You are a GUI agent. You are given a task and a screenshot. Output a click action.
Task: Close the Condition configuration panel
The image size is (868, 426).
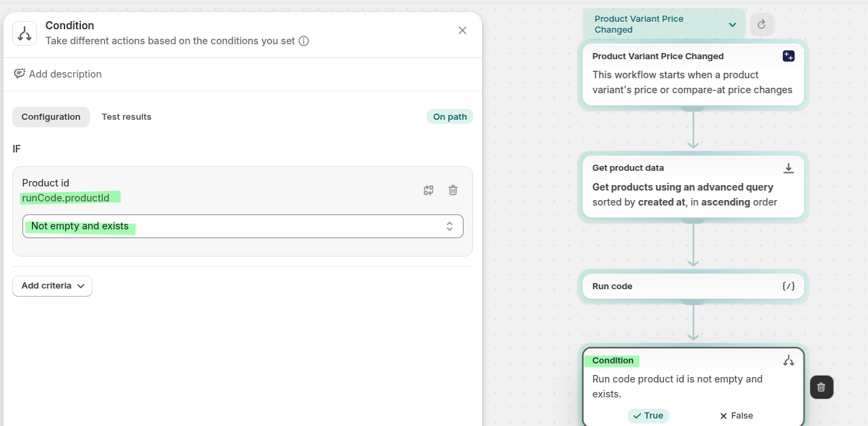(462, 31)
